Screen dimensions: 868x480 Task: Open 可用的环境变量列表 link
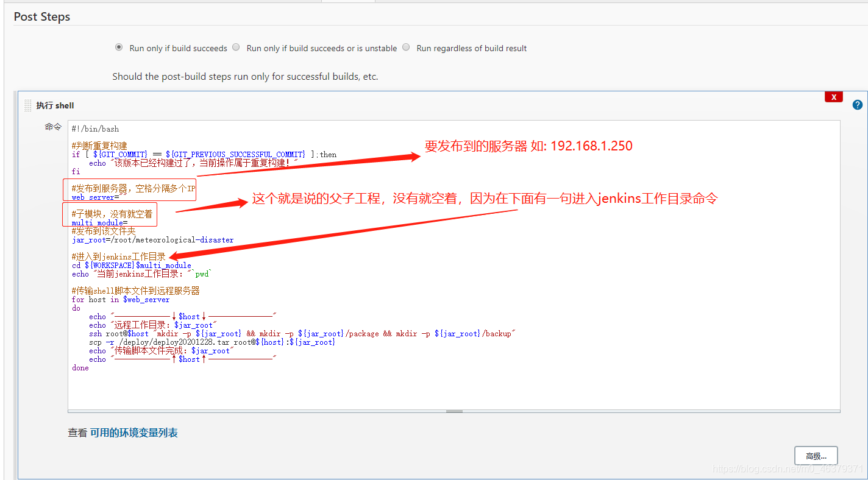click(133, 433)
